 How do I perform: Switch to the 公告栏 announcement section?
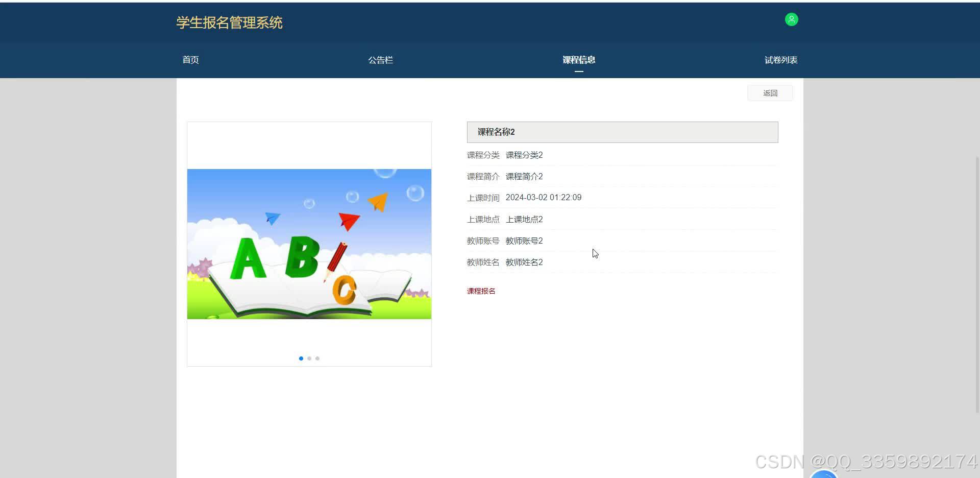click(x=380, y=60)
